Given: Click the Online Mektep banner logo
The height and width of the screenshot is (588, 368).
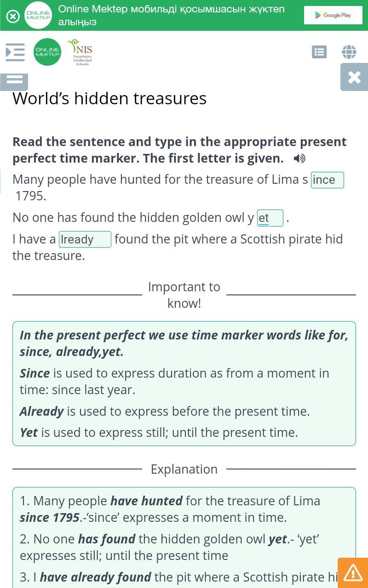Looking at the screenshot, I should tap(38, 15).
